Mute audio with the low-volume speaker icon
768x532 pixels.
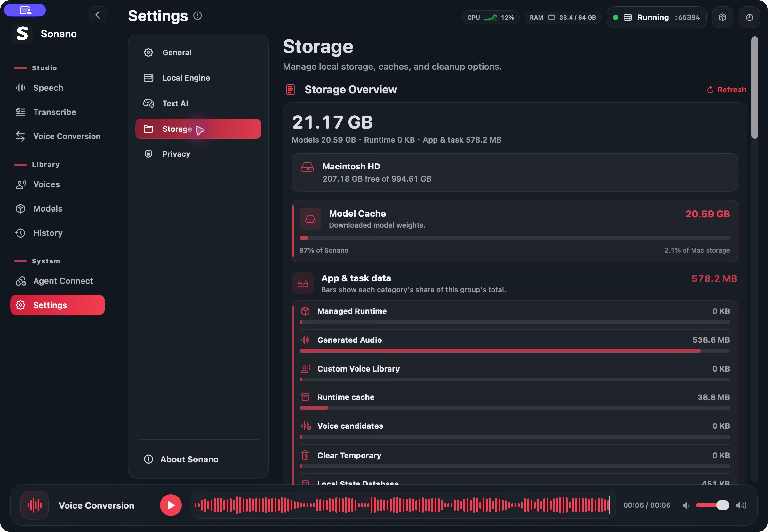[x=686, y=505]
